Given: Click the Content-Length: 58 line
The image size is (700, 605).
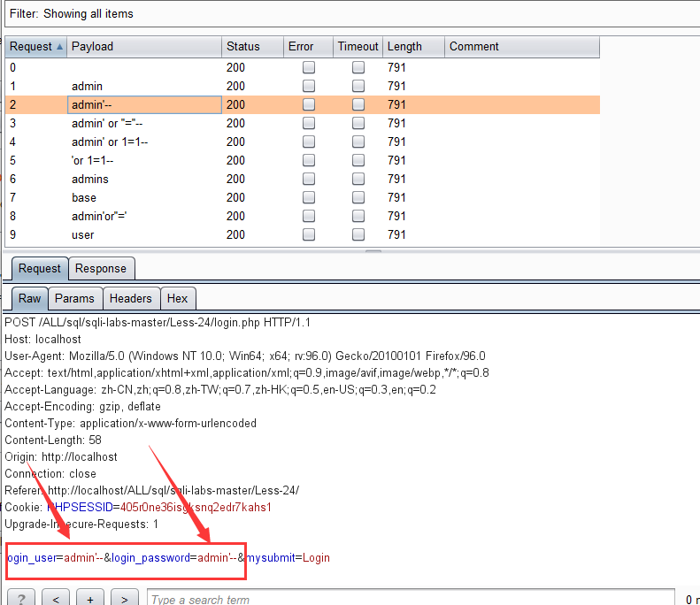Looking at the screenshot, I should [x=53, y=440].
